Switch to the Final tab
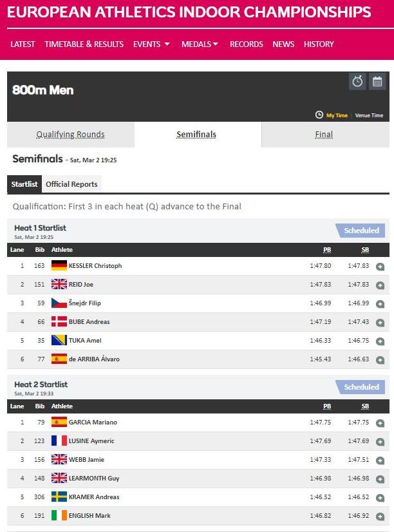 tap(324, 135)
